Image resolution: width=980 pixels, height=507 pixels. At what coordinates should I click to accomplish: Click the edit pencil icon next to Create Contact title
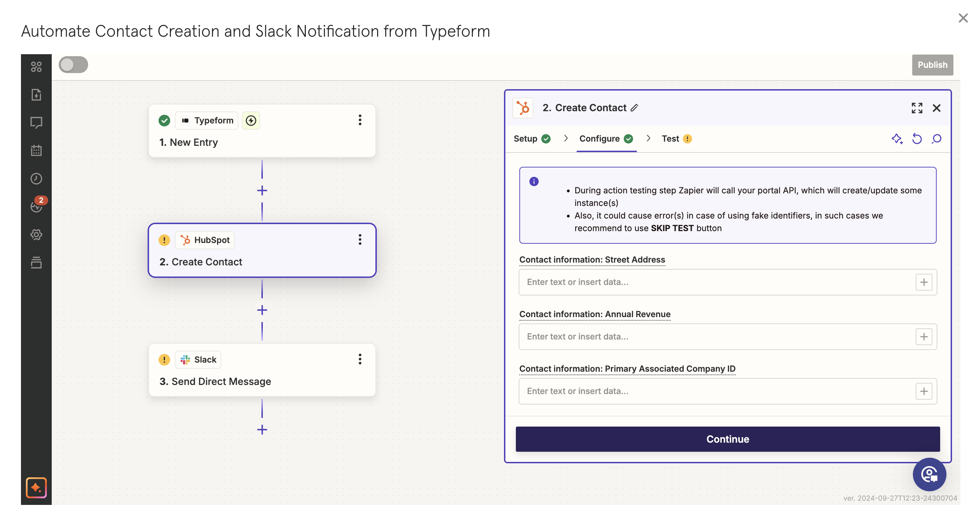click(x=636, y=107)
